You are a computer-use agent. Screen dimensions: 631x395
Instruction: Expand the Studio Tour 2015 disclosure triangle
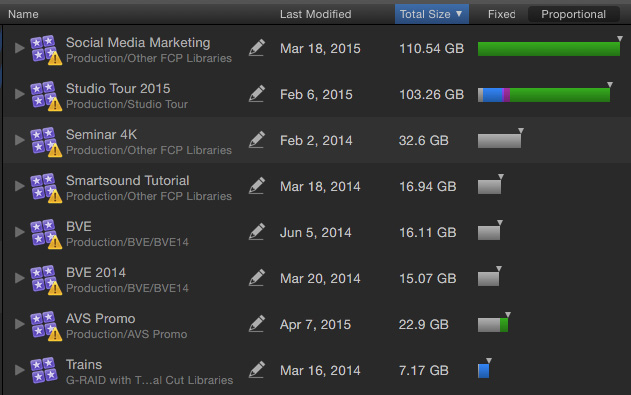click(x=19, y=94)
